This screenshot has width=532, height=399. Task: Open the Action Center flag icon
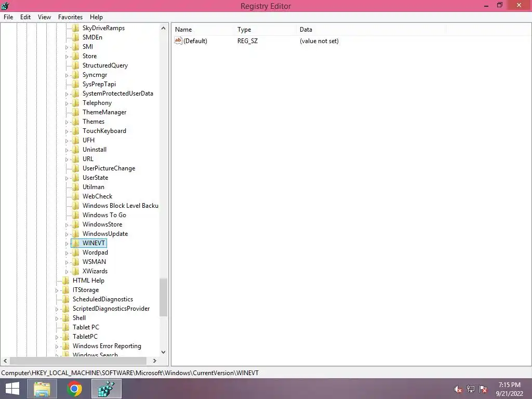483,389
